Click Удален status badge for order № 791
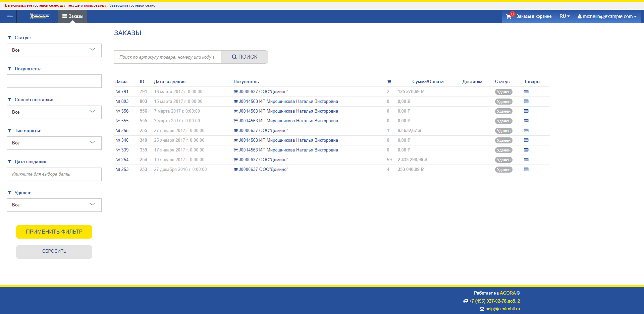Viewport: 644px width, 314px height. click(x=503, y=92)
